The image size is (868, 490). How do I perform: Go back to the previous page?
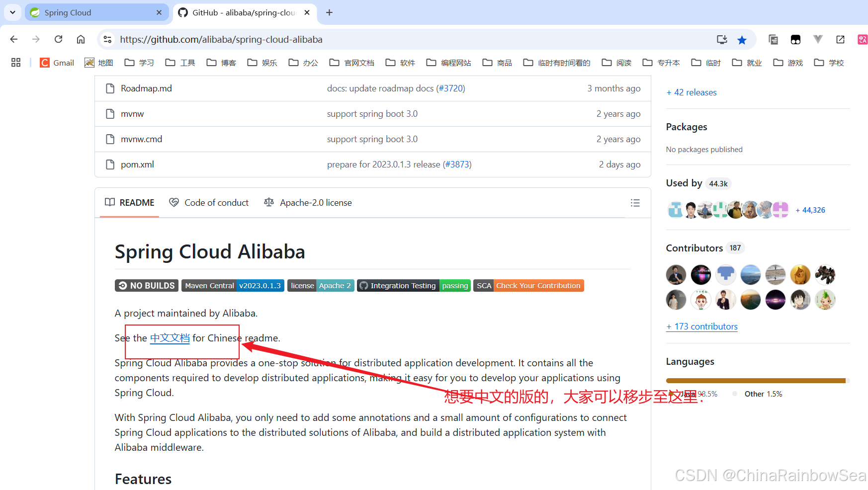coord(14,39)
